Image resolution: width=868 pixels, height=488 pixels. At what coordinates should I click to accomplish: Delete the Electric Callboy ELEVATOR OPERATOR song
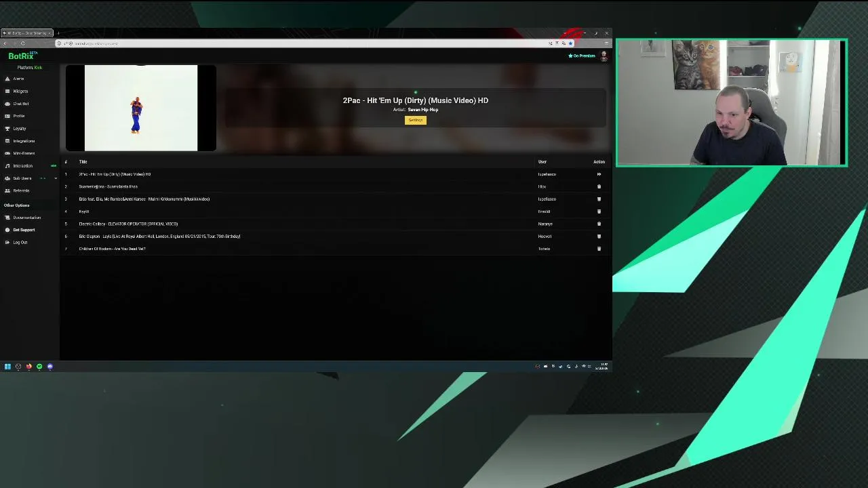click(x=599, y=224)
